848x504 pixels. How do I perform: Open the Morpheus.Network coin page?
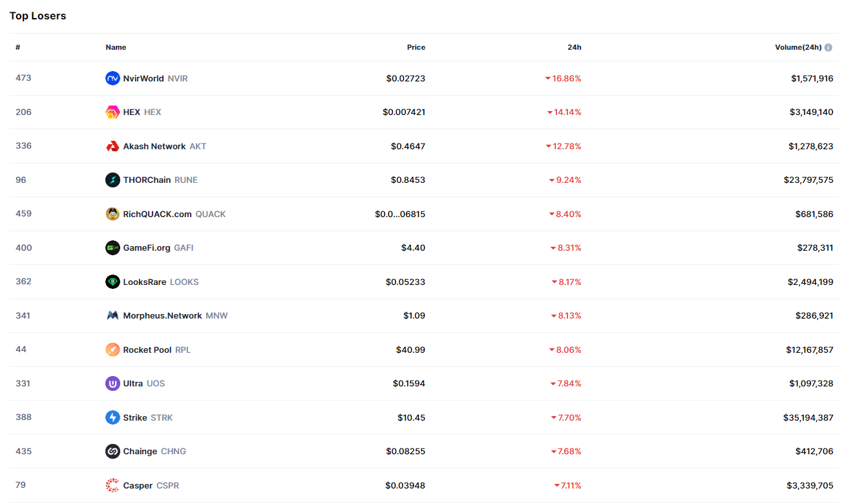[162, 316]
